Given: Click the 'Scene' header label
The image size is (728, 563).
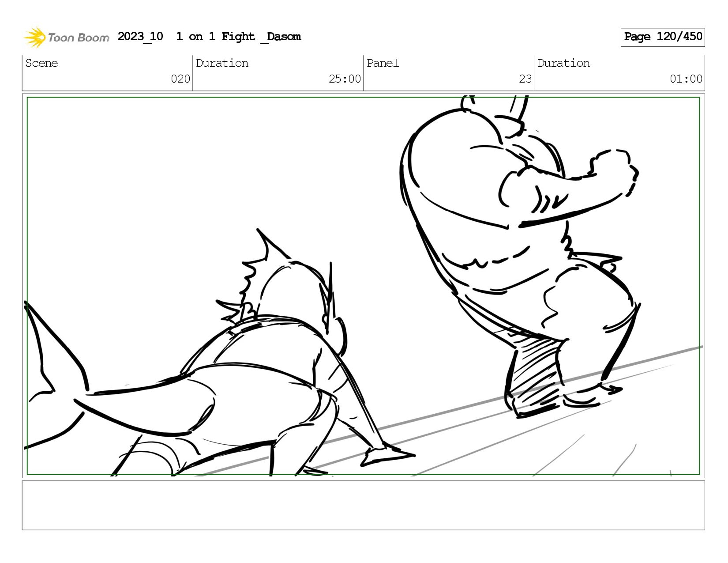Looking at the screenshot, I should pos(41,63).
